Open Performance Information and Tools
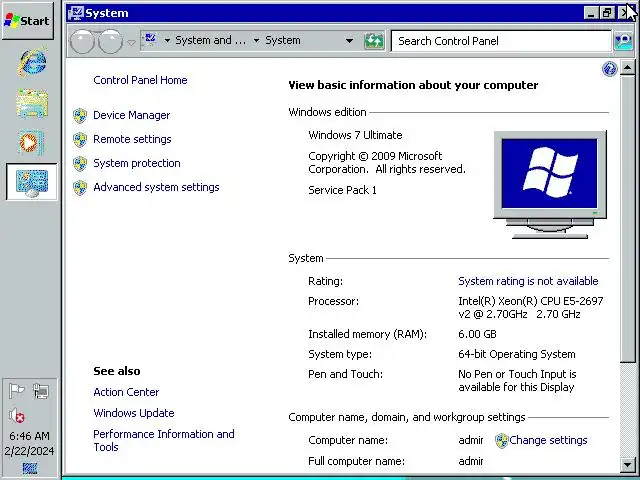 [x=164, y=440]
